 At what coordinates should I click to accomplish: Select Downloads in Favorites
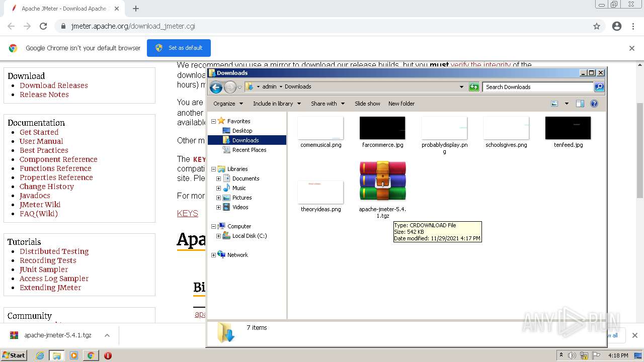tap(246, 140)
